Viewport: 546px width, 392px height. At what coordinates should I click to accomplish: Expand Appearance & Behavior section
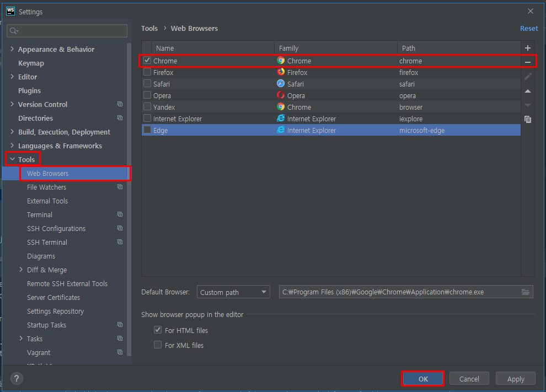12,49
